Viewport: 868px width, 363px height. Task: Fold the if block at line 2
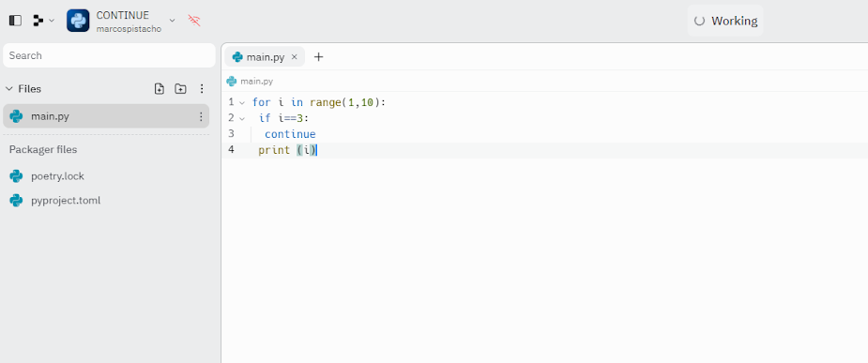pos(242,118)
